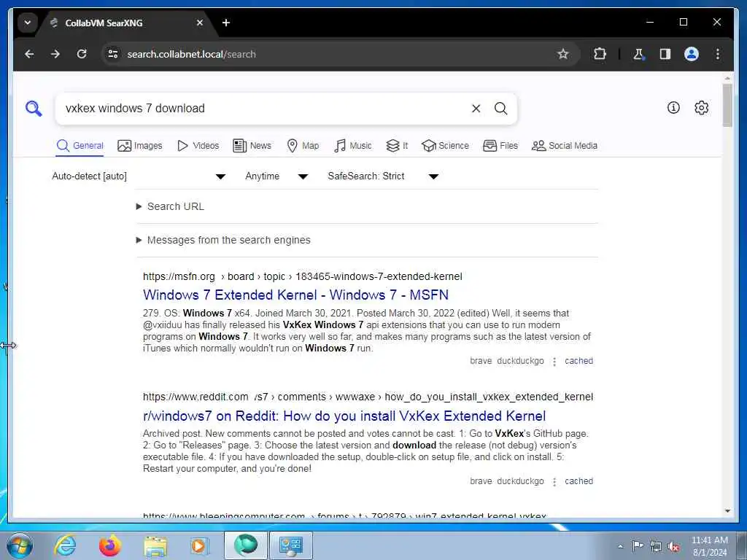Open Windows Explorer from taskbar
747x560 pixels.
click(x=155, y=545)
